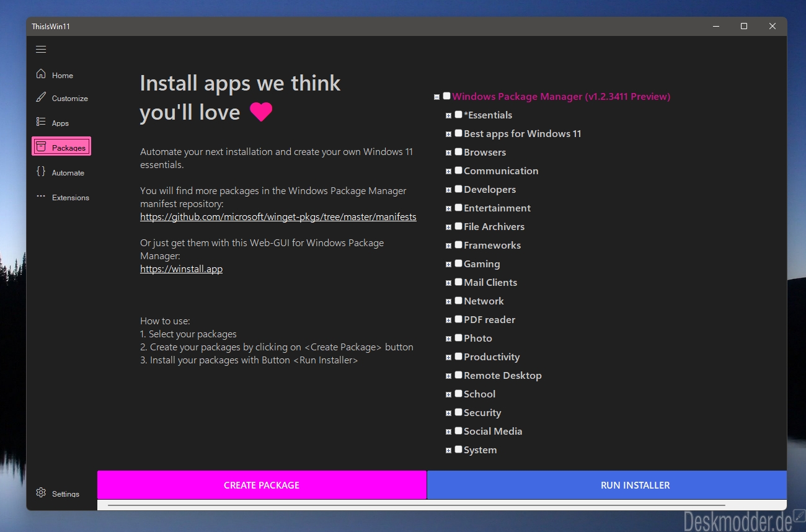Maximize the ThisIsWin11 window
Image resolution: width=806 pixels, height=532 pixels.
(744, 26)
